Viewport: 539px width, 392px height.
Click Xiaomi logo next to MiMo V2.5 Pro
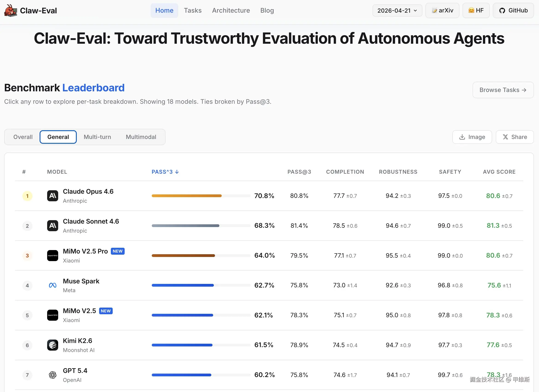point(52,256)
